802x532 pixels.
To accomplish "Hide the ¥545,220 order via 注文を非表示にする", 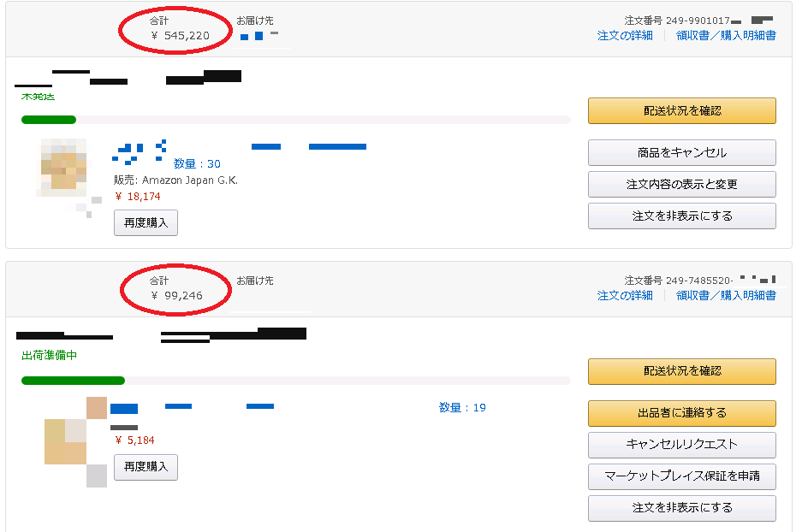I will (x=681, y=216).
